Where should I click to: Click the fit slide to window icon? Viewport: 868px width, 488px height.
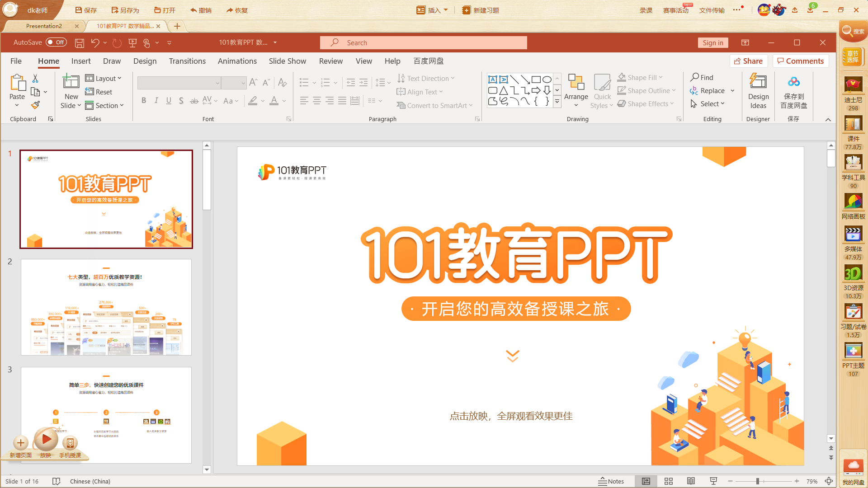[x=829, y=481]
